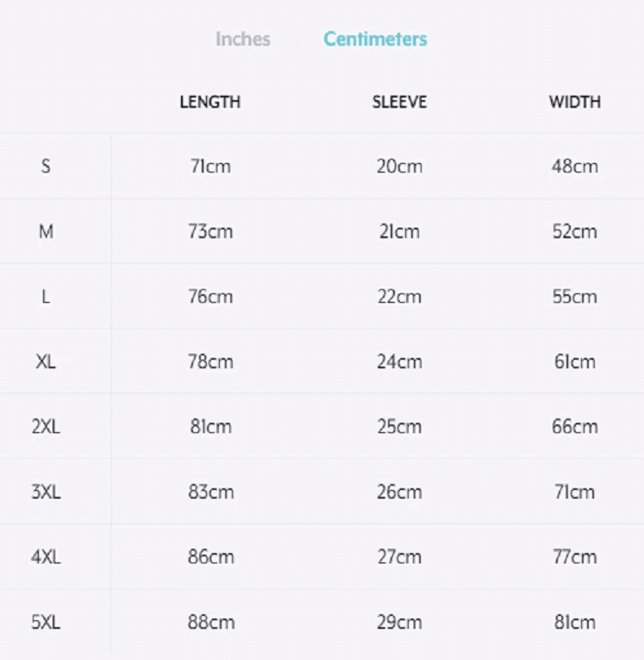644x660 pixels.
Task: Click the 78cm length value for XL
Action: pyautogui.click(x=210, y=361)
